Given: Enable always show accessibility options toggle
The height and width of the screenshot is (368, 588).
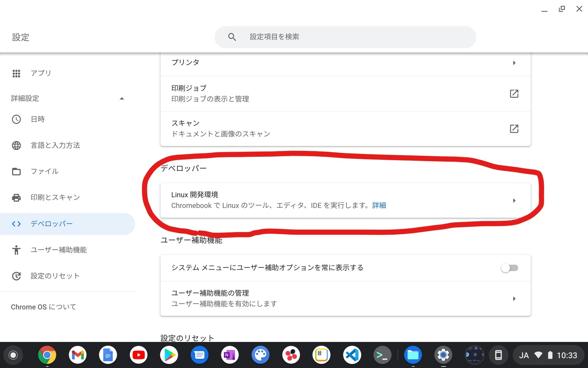Looking at the screenshot, I should pyautogui.click(x=510, y=267).
